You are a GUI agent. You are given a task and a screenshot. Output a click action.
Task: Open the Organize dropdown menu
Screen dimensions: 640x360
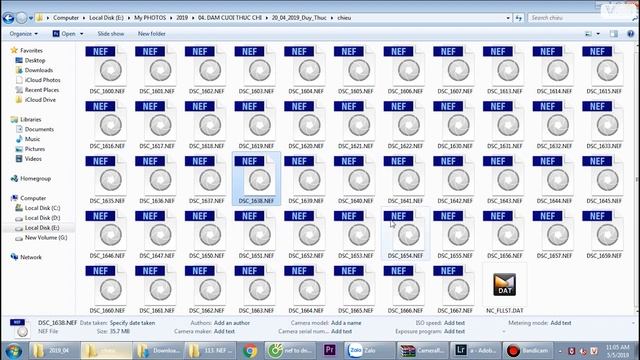[x=24, y=34]
